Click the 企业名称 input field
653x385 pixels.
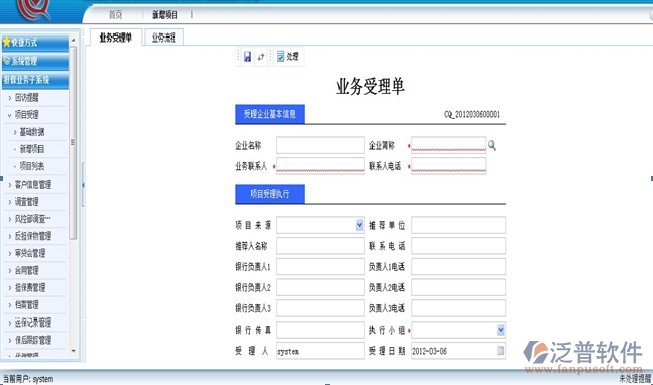click(320, 145)
